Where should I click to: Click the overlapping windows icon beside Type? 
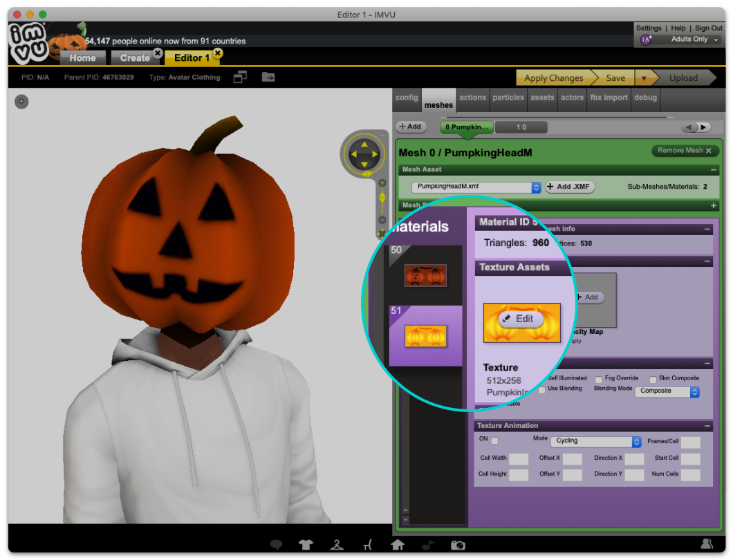tap(240, 77)
